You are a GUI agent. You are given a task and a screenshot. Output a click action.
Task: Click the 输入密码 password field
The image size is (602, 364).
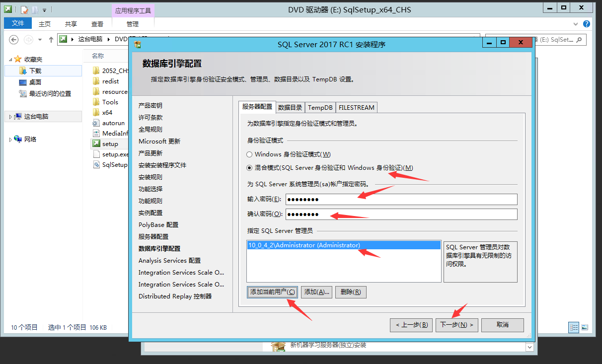tap(401, 200)
